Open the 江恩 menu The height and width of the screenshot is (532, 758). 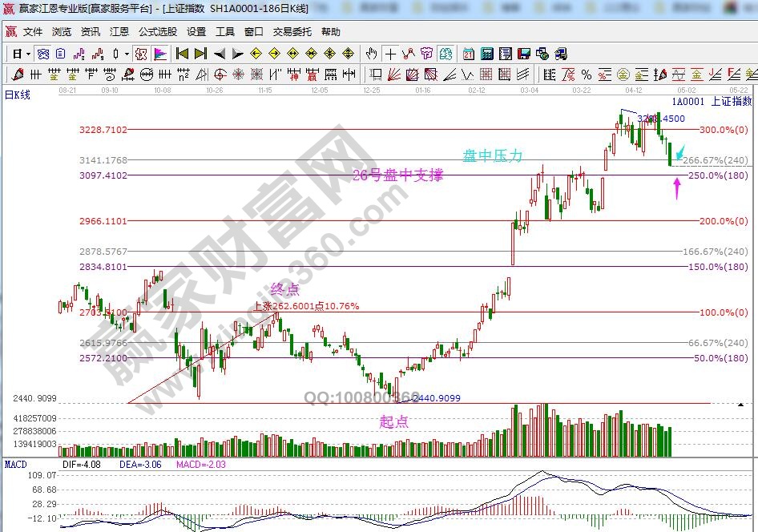[x=119, y=32]
